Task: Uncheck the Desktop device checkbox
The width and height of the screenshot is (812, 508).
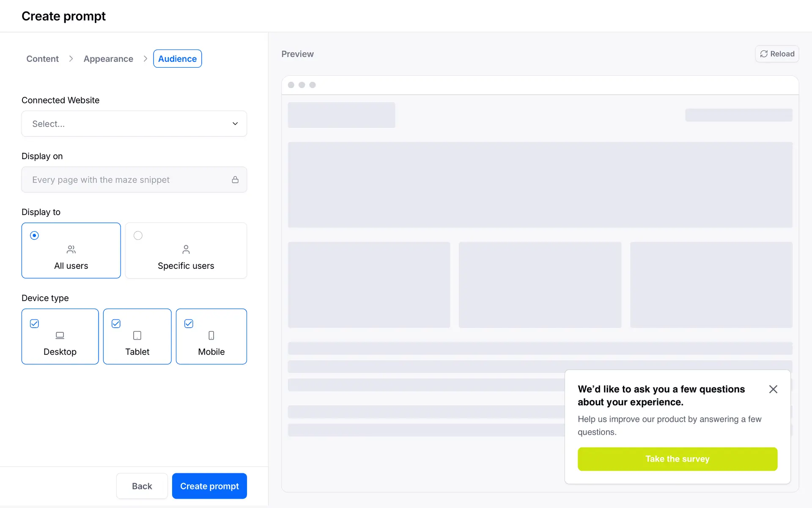Action: [x=35, y=323]
